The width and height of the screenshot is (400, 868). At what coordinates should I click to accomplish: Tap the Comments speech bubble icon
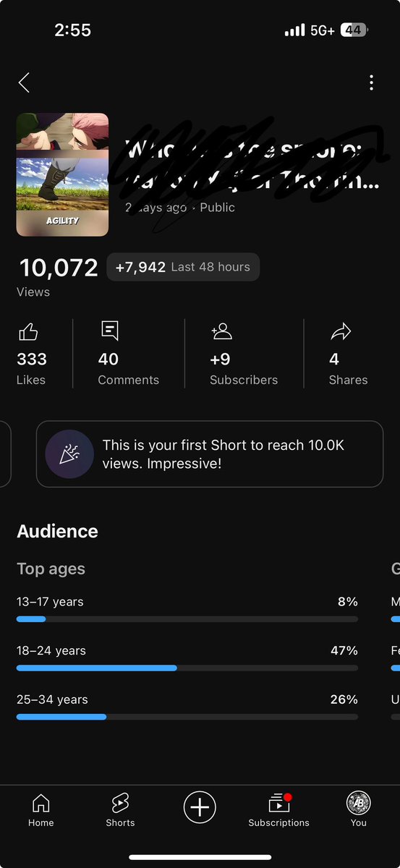(x=109, y=331)
